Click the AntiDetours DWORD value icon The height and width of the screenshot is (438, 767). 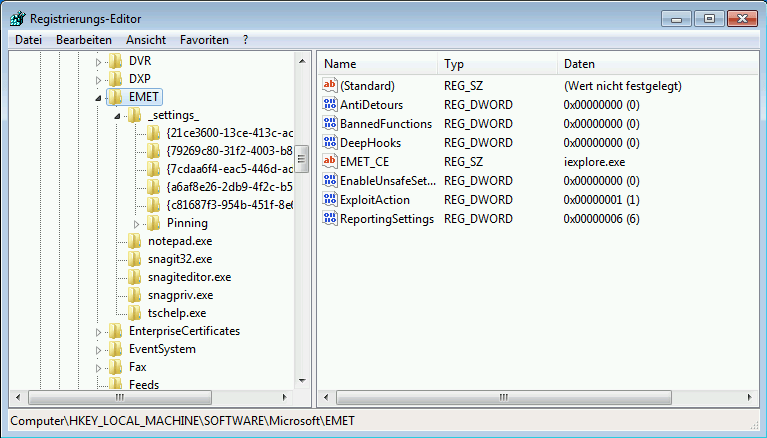331,105
